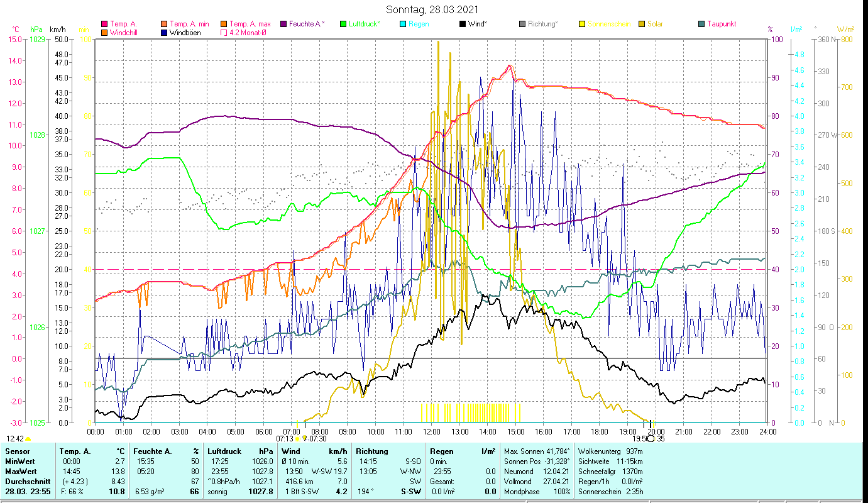Click the chart title Sonntag, 28.03.2021

434,9
